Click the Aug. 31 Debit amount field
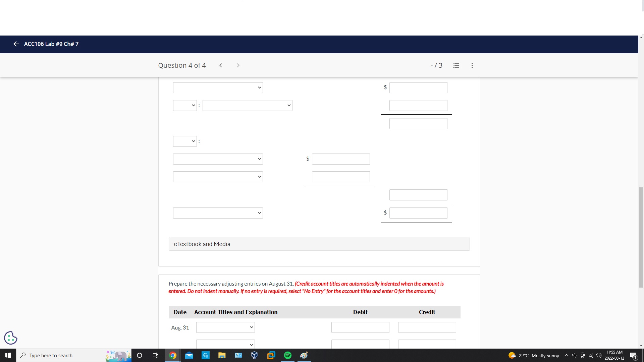The image size is (644, 362). 360,327
